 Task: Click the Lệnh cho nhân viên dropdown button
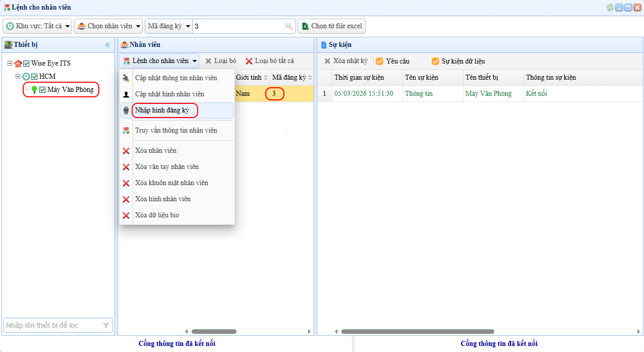[x=159, y=61]
